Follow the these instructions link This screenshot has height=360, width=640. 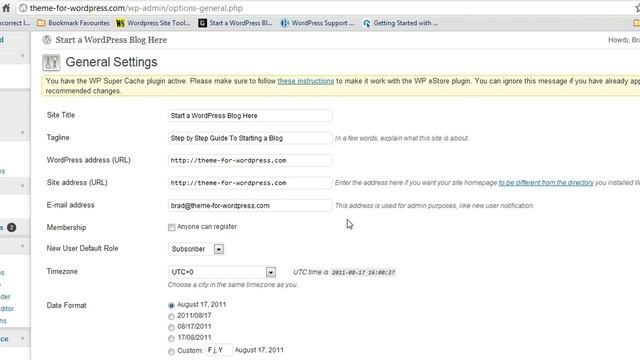click(x=306, y=81)
